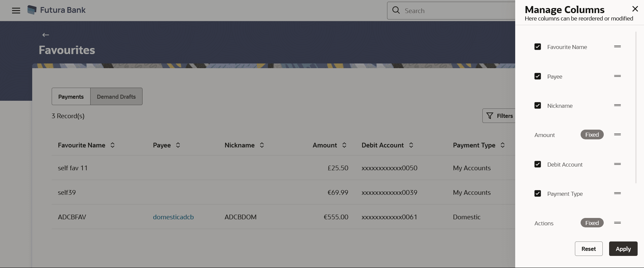The height and width of the screenshot is (268, 644).
Task: Sort table by Favourite Name column
Action: pos(113,145)
